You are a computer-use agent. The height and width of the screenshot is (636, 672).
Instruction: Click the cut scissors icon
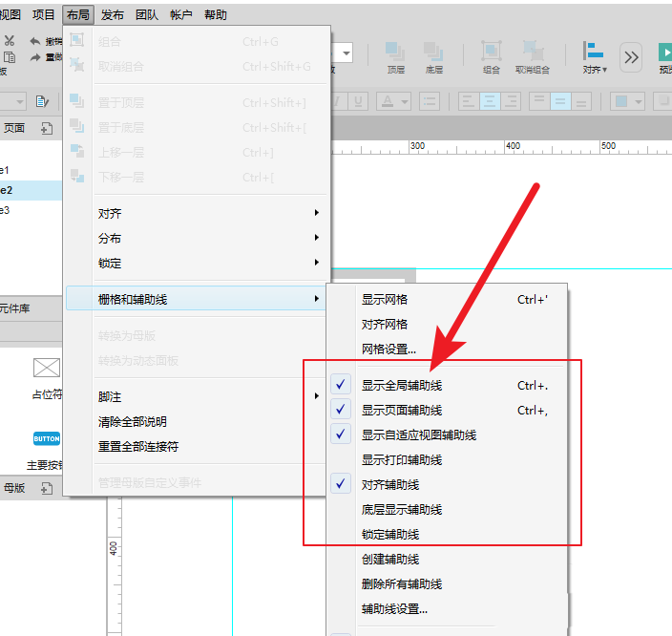click(9, 41)
